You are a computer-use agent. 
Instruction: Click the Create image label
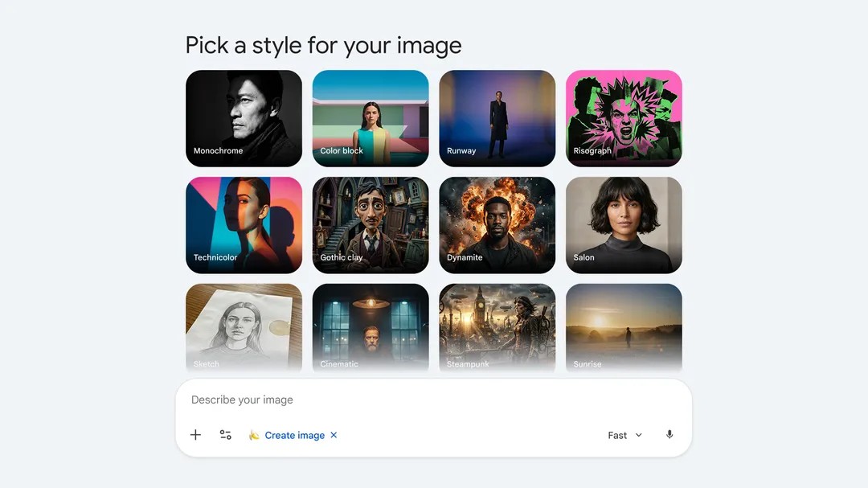pyautogui.click(x=294, y=435)
